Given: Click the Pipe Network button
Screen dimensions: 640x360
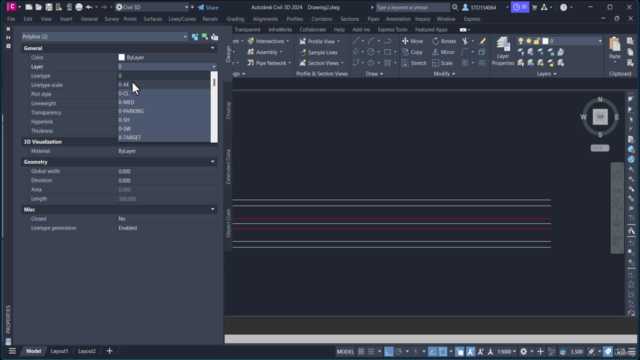Looking at the screenshot, I should click(269, 63).
